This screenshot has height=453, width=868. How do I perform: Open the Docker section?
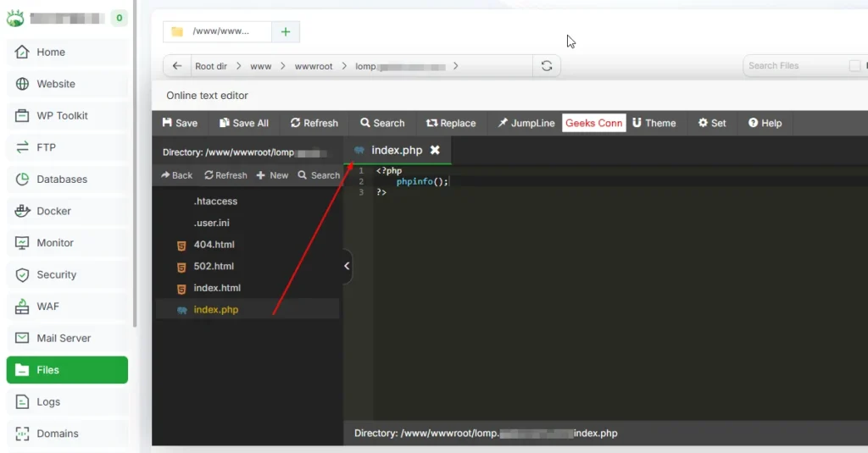click(x=67, y=211)
